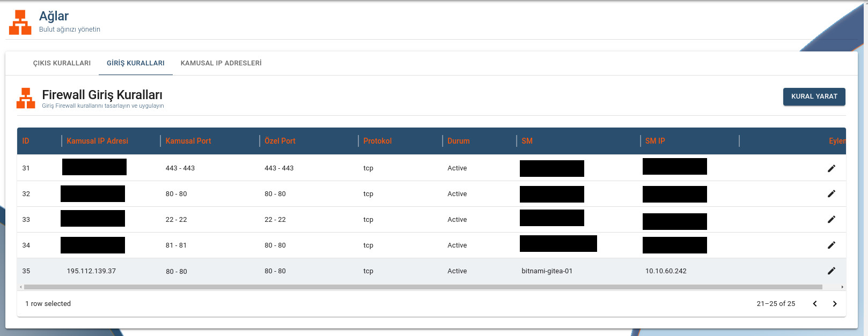Click tcp protocol in row 33
This screenshot has width=868, height=336.
[x=368, y=220]
